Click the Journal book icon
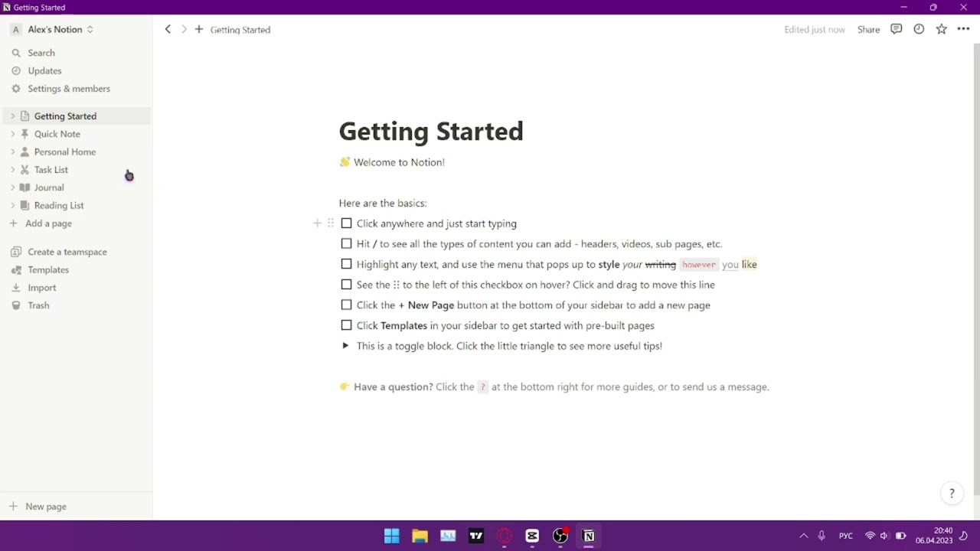Image resolution: width=980 pixels, height=551 pixels. point(24,187)
